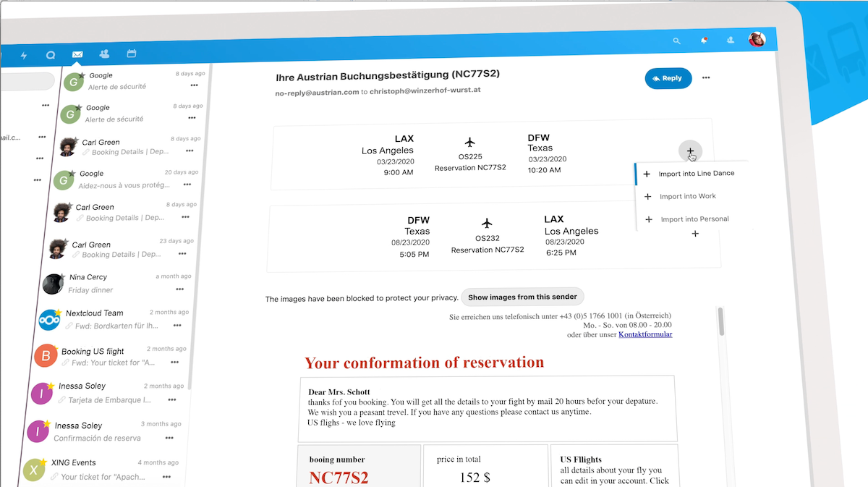Open XING Events Your ticket email

tap(100, 469)
